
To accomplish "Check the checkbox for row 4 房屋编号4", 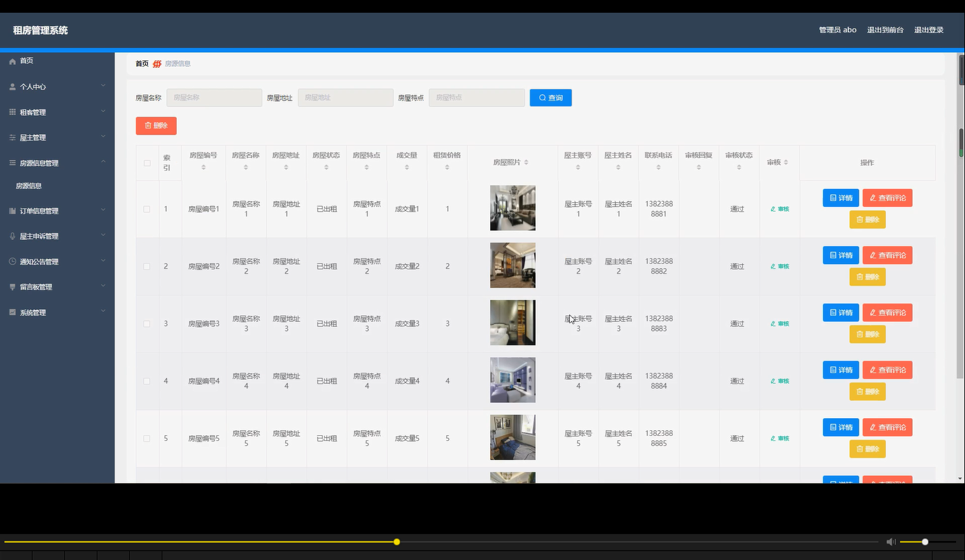I will click(x=147, y=381).
